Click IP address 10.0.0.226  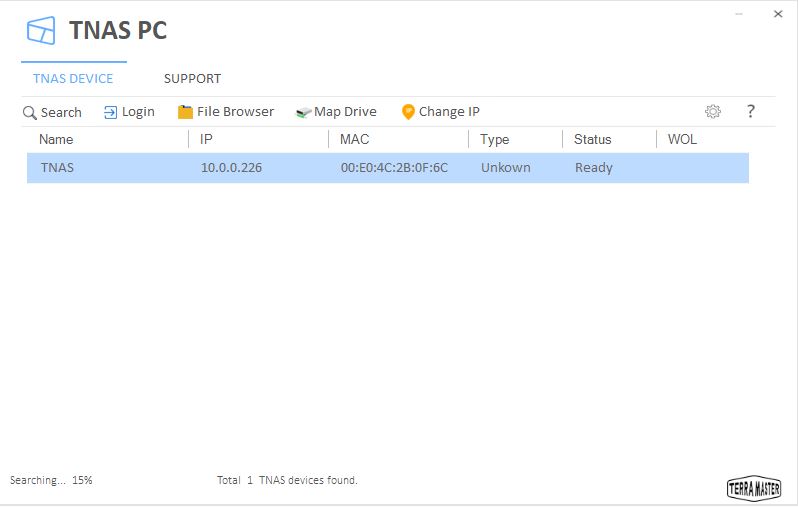[231, 168]
